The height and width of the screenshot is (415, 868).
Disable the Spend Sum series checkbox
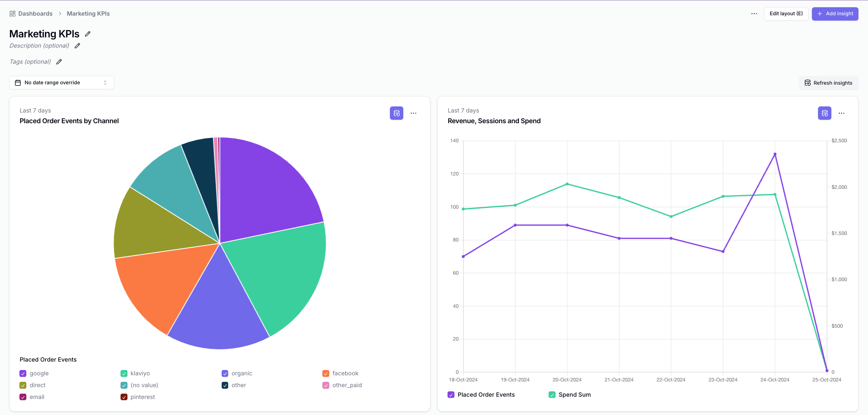[x=552, y=395]
